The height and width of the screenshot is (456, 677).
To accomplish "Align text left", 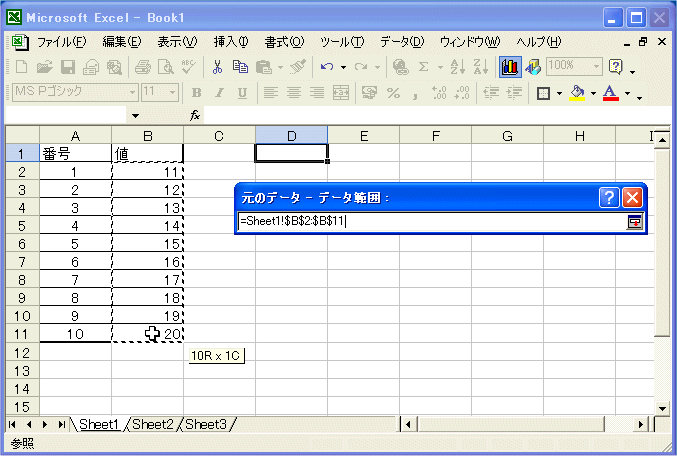I will (271, 93).
